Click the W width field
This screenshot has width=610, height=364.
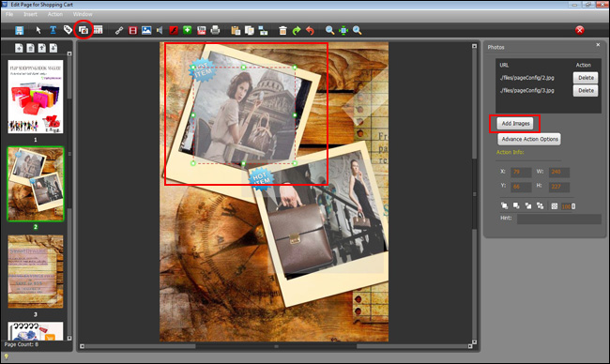coord(559,172)
